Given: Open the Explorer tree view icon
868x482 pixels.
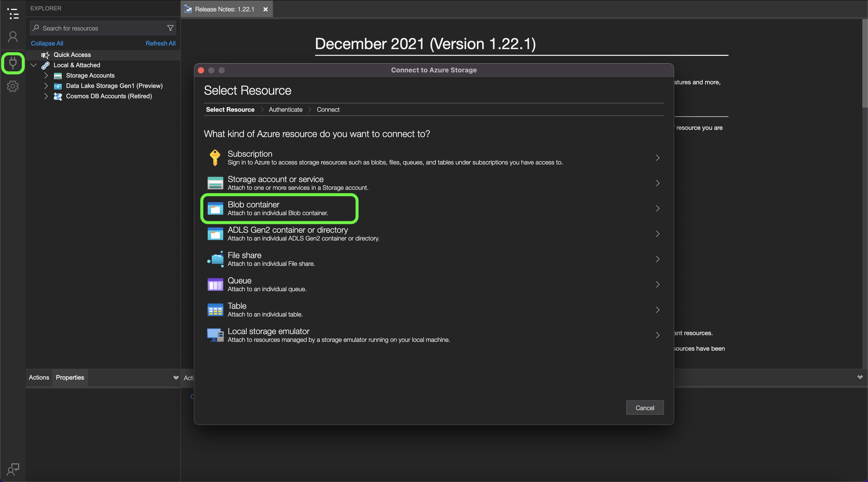Looking at the screenshot, I should [x=13, y=14].
